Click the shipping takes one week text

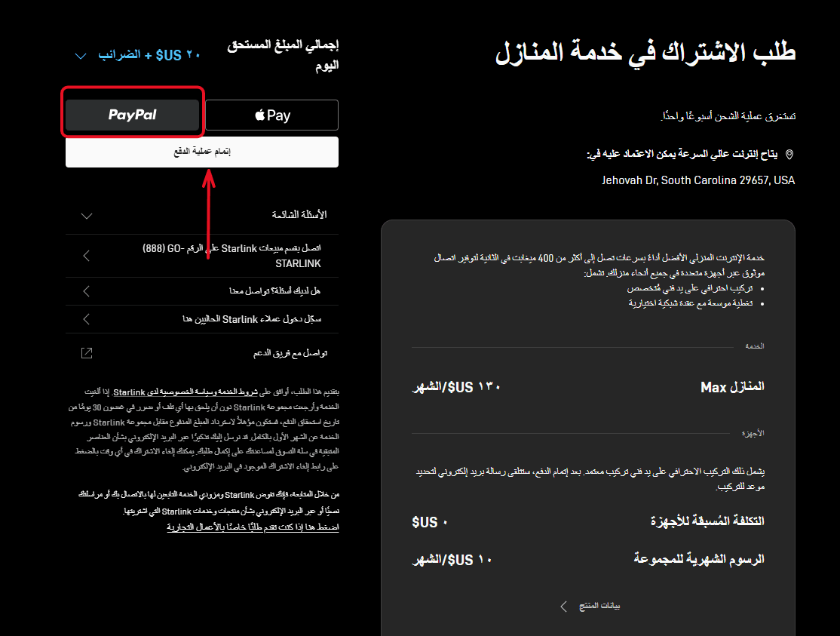point(728,116)
